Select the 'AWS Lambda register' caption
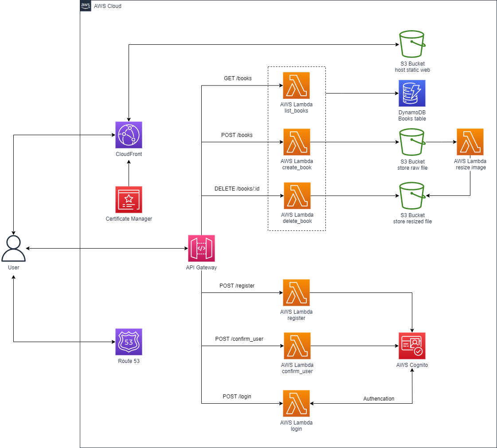 point(296,315)
